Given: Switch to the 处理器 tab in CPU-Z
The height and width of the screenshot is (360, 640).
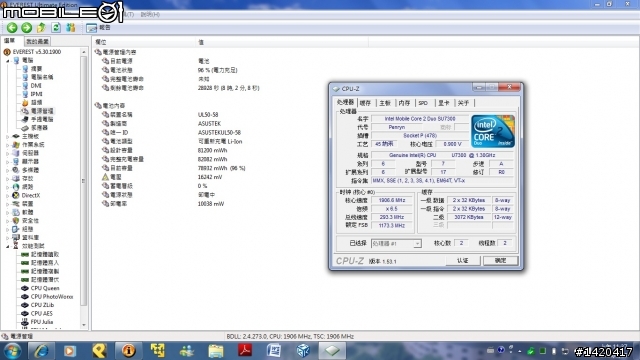Looking at the screenshot, I should coord(345,102).
